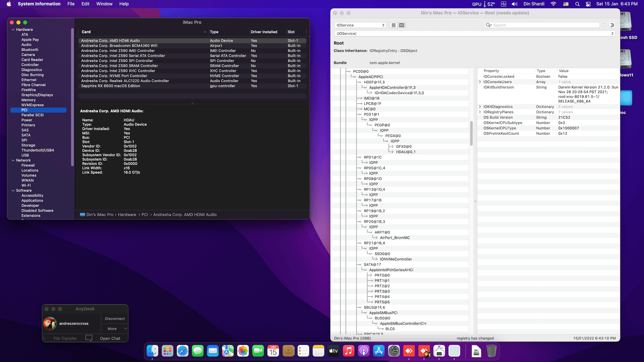
Task: Collapse the PEG1@1 tree node
Action: 360,114
